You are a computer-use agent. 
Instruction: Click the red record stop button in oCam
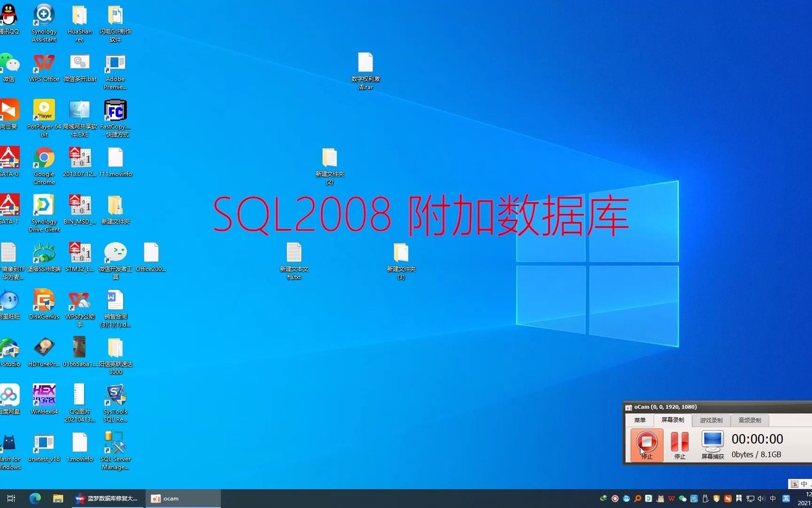click(647, 444)
